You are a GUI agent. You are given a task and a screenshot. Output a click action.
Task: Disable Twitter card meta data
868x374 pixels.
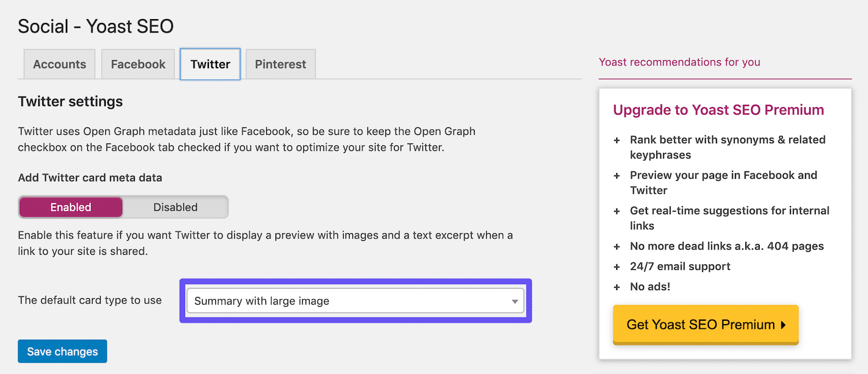175,207
